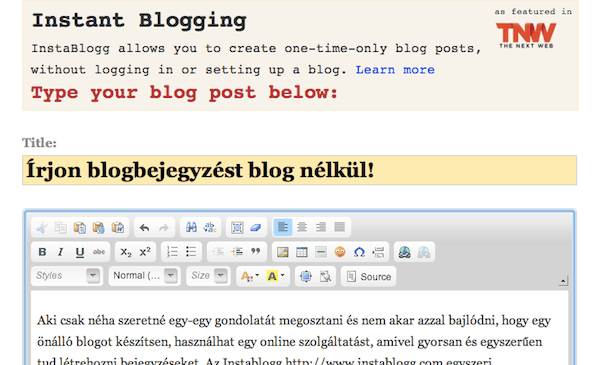The image size is (600, 365).
Task: Click the Decrease Indent icon
Action: click(218, 252)
